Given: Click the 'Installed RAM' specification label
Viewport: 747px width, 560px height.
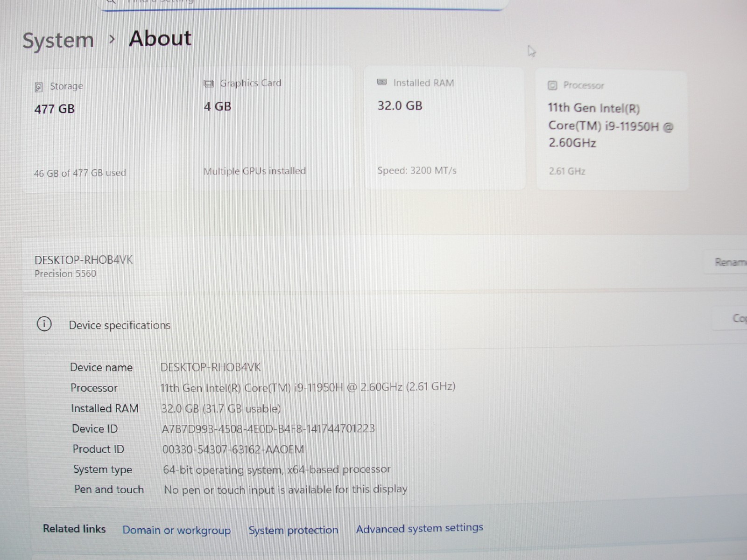Looking at the screenshot, I should click(x=105, y=409).
